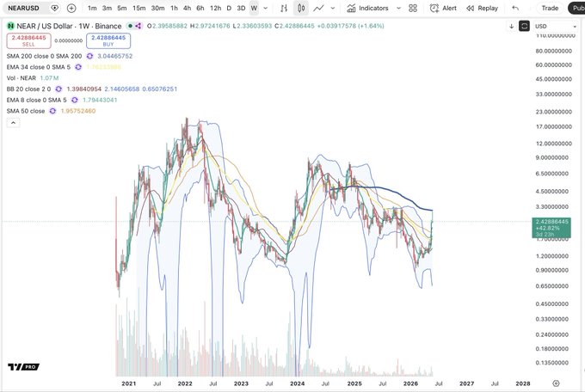Viewport: 585px width, 392px height.
Task: Click the symbol info diamond icon
Action: pyautogui.click(x=55, y=8)
